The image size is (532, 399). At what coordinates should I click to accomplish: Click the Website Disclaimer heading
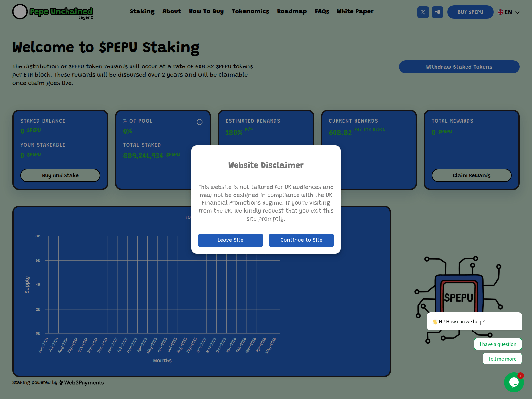click(266, 165)
